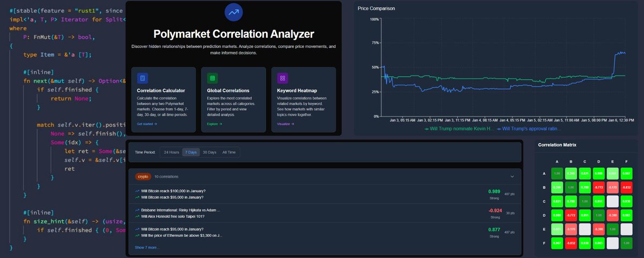Image resolution: width=644 pixels, height=258 pixels.
Task: Click the Polymarket Correlation Analyzer trend logo icon
Action: [233, 12]
